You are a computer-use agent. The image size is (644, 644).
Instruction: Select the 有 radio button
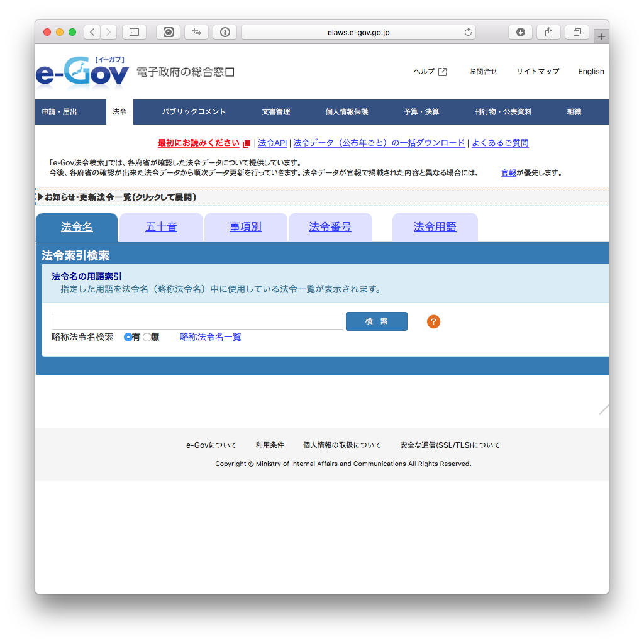click(x=128, y=337)
